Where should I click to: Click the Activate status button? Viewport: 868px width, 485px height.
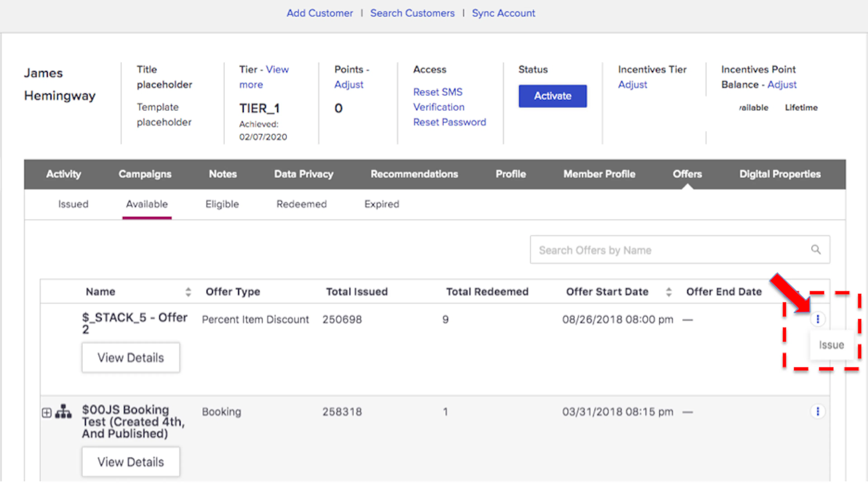tap(553, 96)
